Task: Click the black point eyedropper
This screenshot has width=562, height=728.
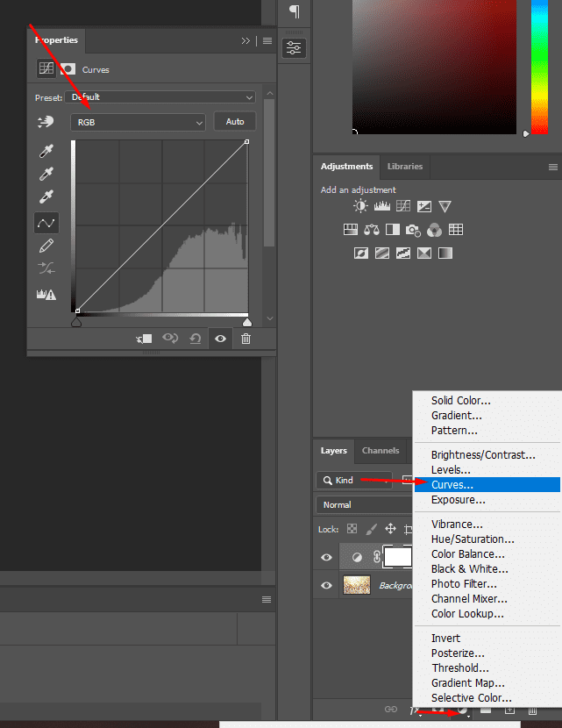Action: pos(46,152)
